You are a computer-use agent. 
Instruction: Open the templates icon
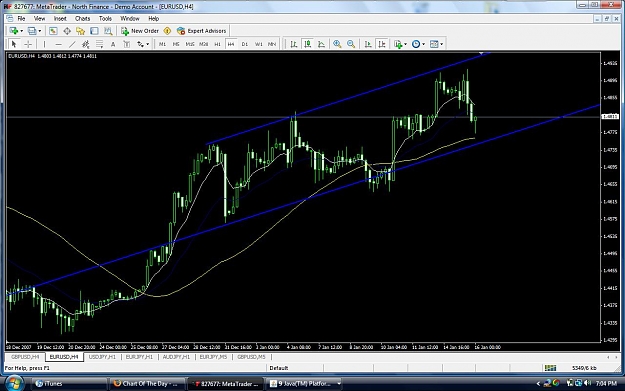tap(434, 44)
